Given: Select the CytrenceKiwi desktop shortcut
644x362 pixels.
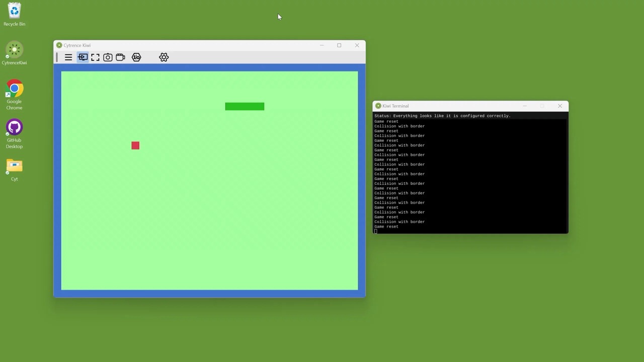Looking at the screenshot, I should 14,53.
